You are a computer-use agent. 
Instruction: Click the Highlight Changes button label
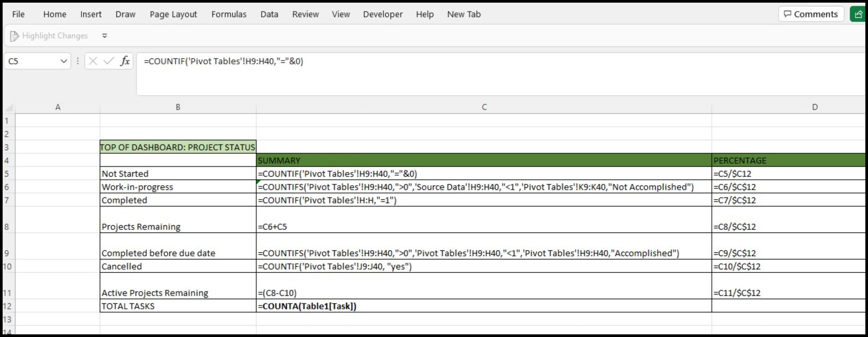click(55, 36)
